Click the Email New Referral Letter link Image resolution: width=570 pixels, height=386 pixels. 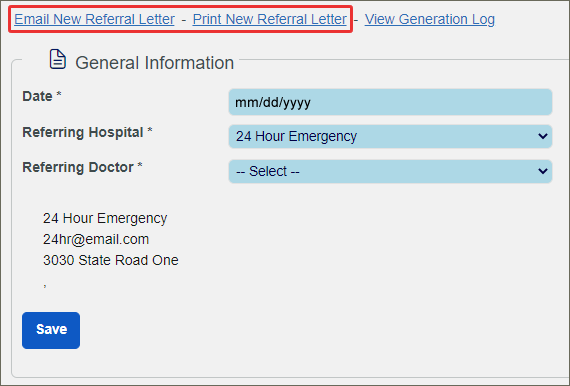pos(95,19)
